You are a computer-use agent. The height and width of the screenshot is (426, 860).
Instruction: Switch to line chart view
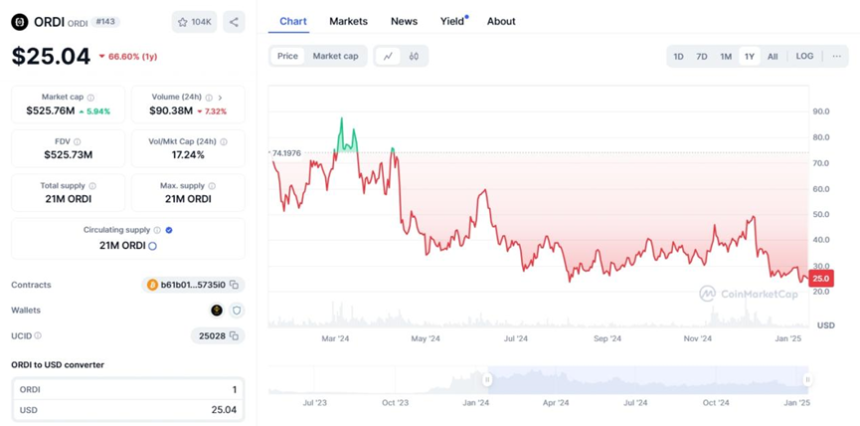coord(388,56)
